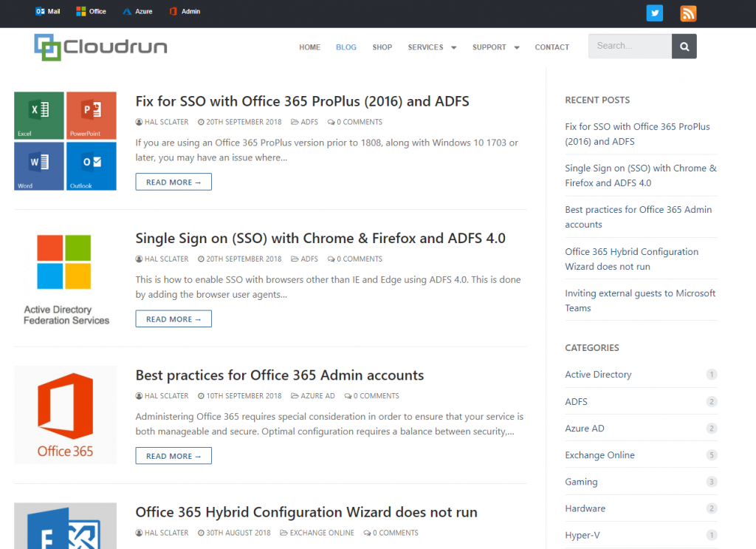Open the Twitter social icon
This screenshot has width=756, height=549.
[654, 13]
